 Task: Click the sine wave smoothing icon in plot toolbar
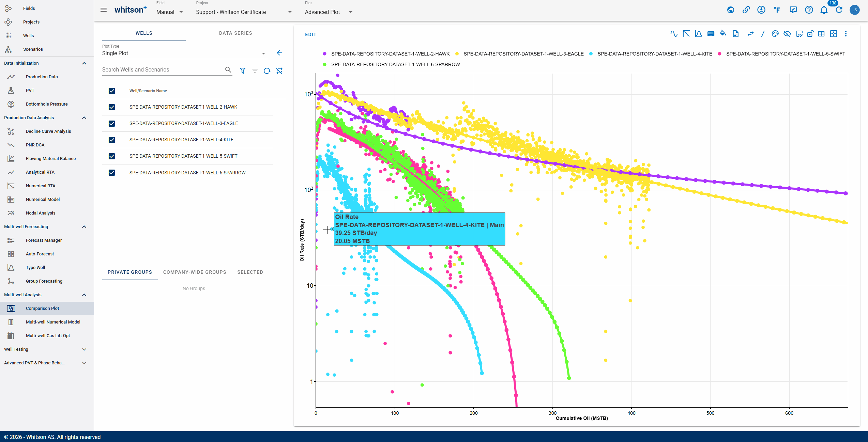pyautogui.click(x=674, y=34)
